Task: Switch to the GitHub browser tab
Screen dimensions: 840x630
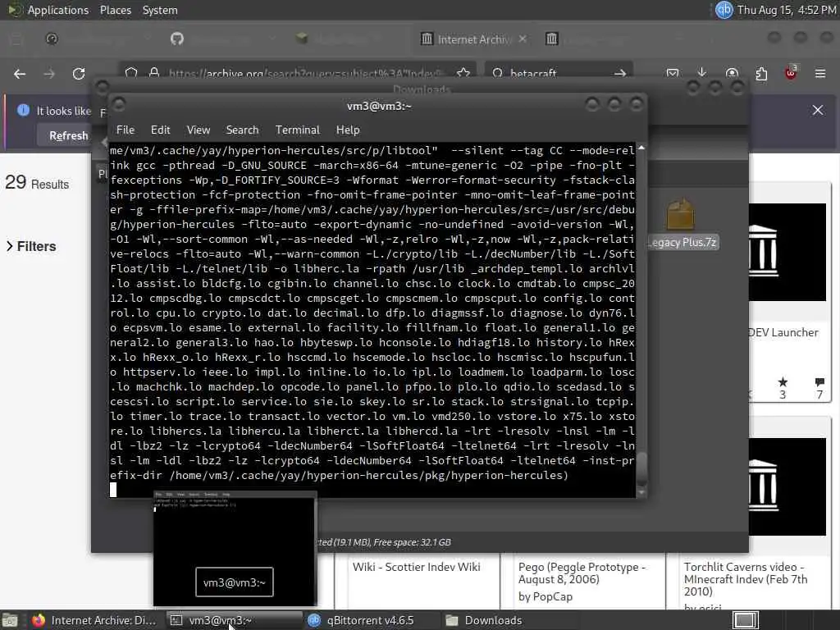Action: (x=177, y=39)
